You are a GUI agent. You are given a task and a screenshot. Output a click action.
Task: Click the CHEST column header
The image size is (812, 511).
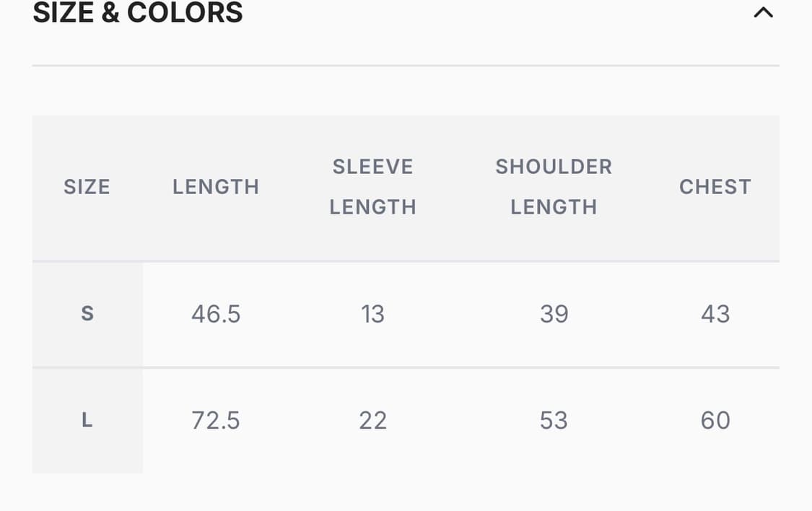pyautogui.click(x=715, y=187)
